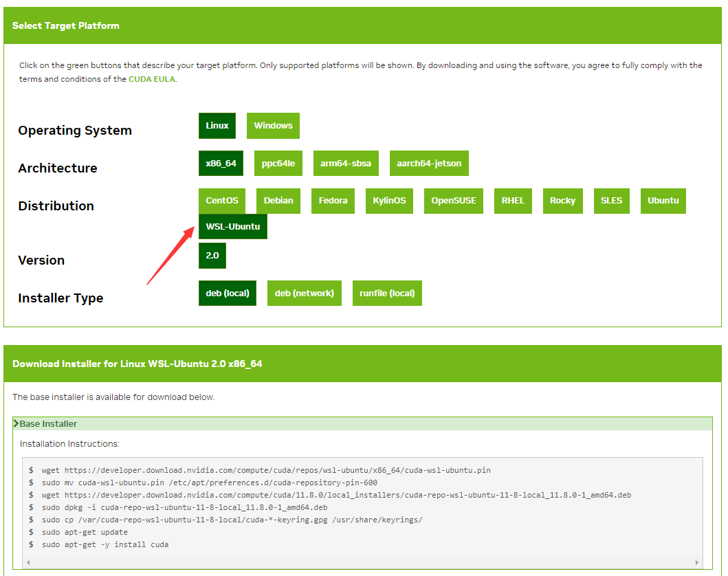The height and width of the screenshot is (576, 728).
Task: Select the deb (network) installer type
Action: click(304, 293)
